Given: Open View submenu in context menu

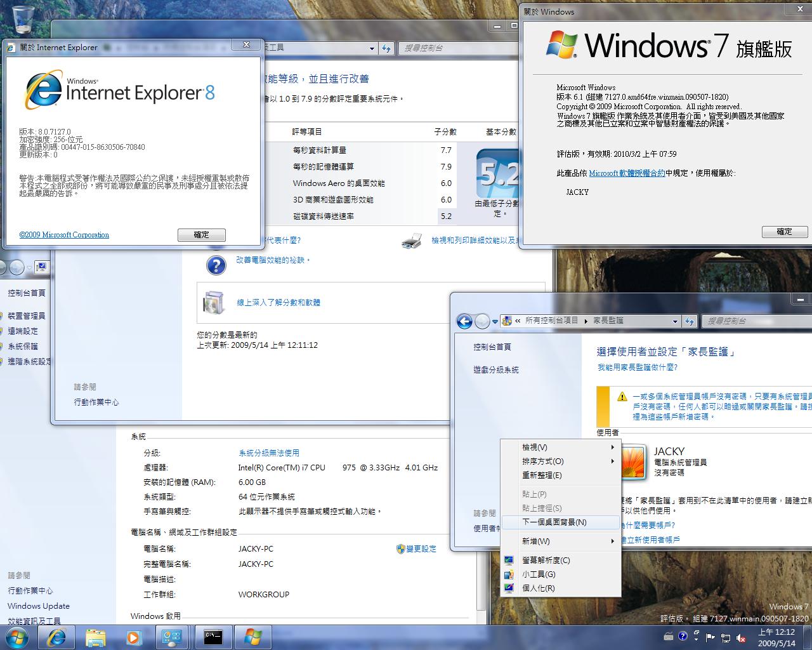Looking at the screenshot, I should pyautogui.click(x=561, y=448).
